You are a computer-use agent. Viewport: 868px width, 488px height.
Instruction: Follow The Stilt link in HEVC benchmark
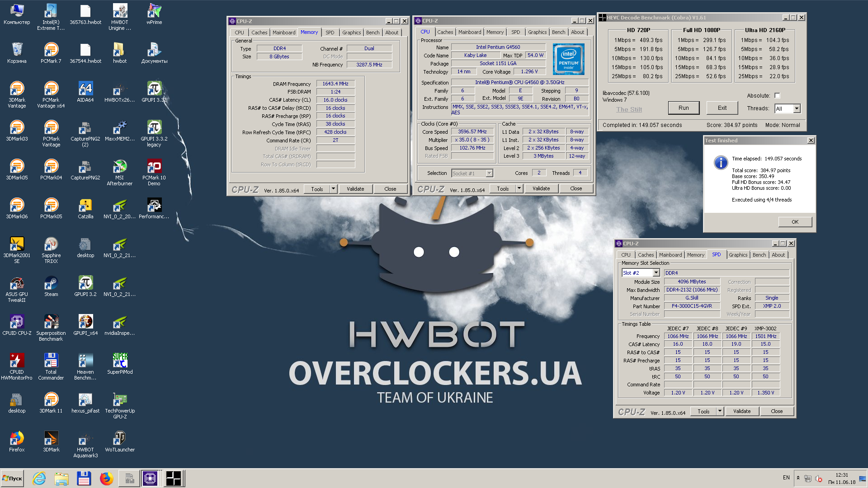pyautogui.click(x=629, y=109)
